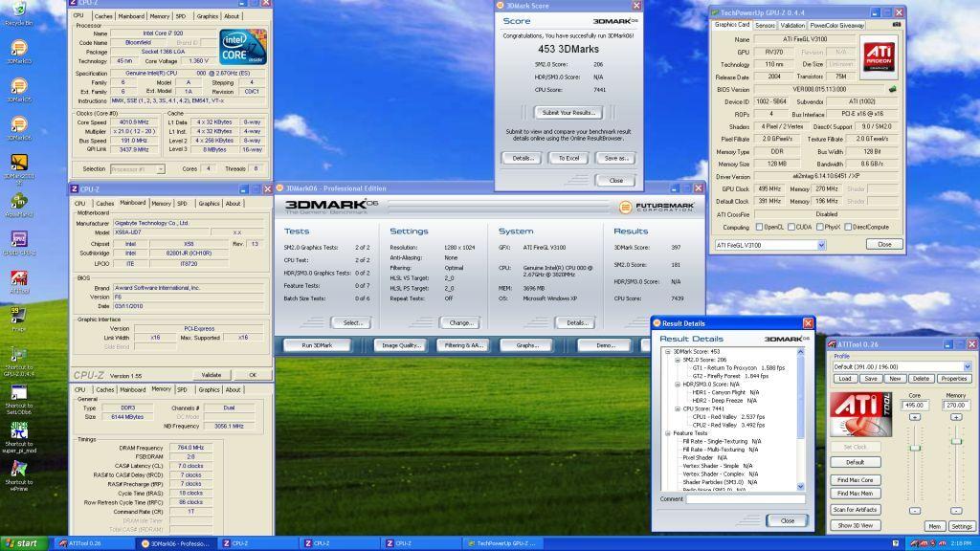Open the PowerColor Giveaway tab in GPU-Z
This screenshot has height=551, width=980.
pos(836,25)
